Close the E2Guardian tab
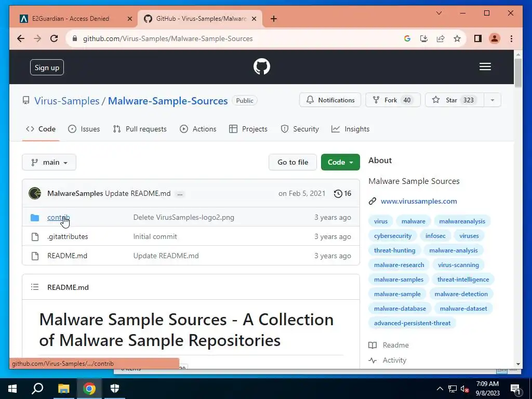532x399 pixels. click(x=129, y=19)
